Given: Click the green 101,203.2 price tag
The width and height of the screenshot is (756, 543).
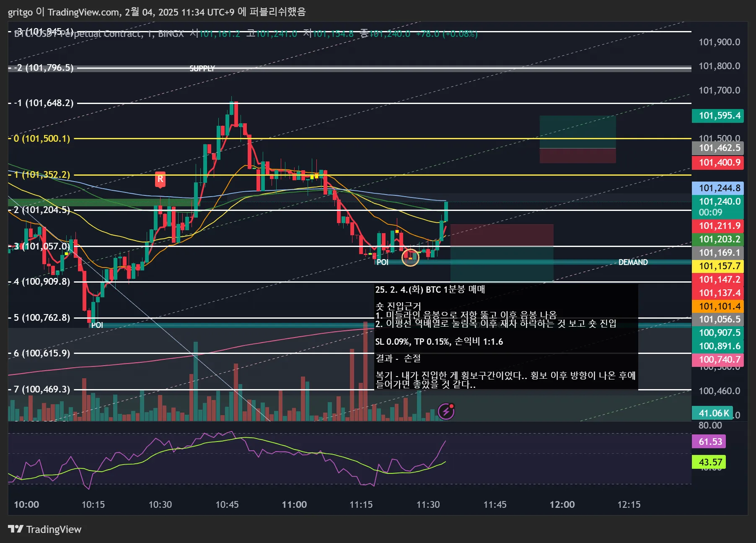Looking at the screenshot, I should click(x=718, y=239).
